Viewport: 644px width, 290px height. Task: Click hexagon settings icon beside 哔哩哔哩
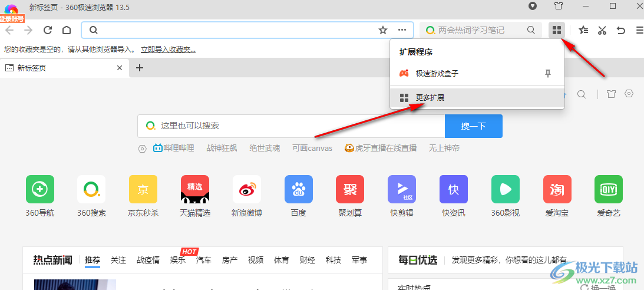(142, 149)
